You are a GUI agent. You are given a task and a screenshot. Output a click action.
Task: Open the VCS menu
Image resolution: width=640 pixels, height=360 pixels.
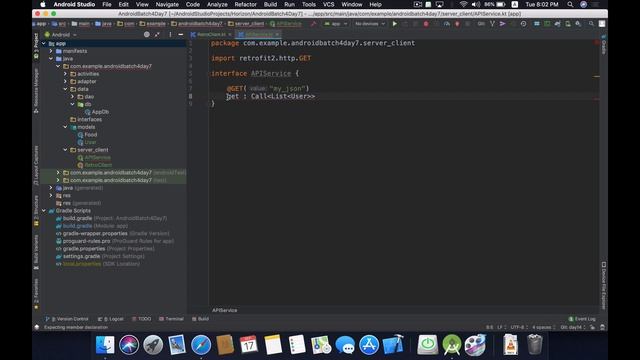tap(329, 4)
